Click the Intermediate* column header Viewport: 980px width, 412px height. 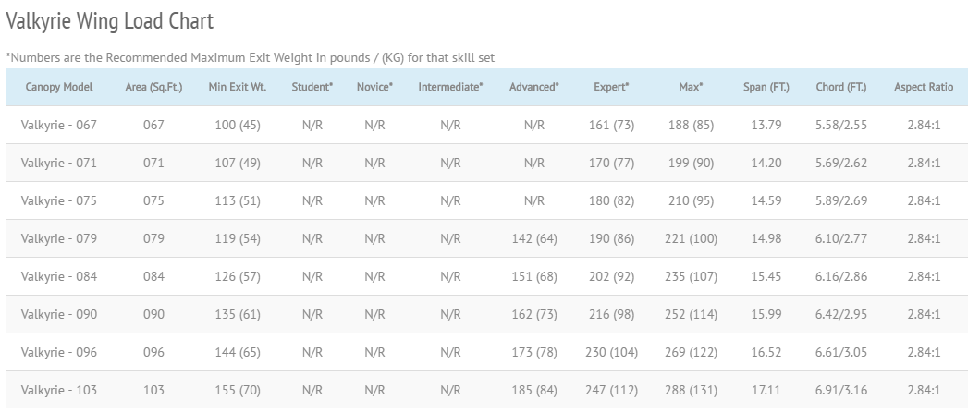[450, 87]
